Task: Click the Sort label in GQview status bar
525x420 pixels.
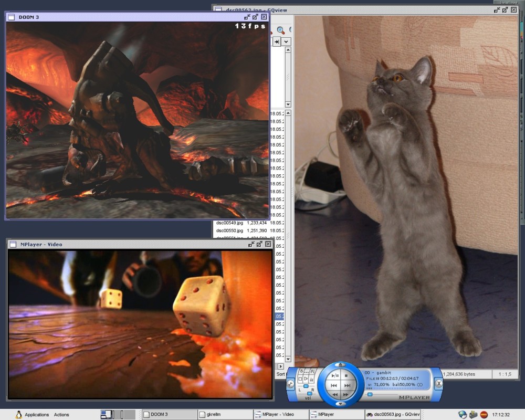Action: 280,374
